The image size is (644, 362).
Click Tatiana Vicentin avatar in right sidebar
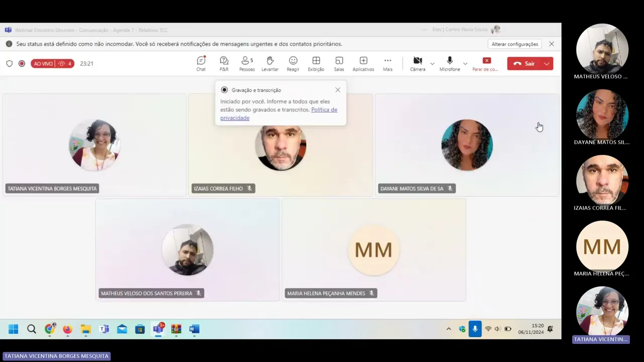602,312
